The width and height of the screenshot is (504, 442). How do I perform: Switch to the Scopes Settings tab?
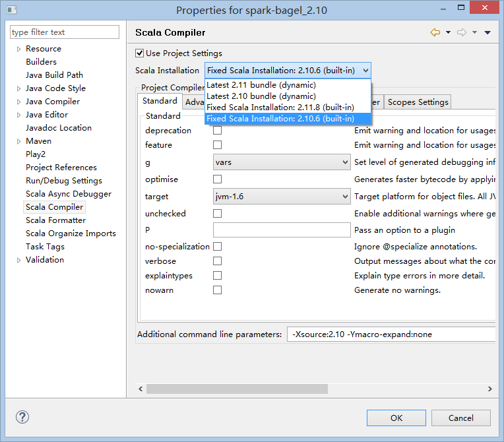pyautogui.click(x=418, y=102)
